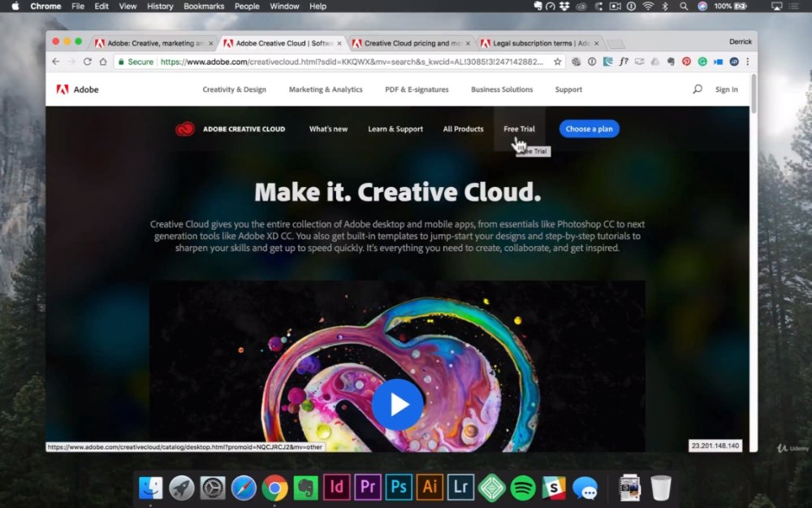This screenshot has height=508, width=812.
Task: Open Premiere Pro from the Dock
Action: [x=368, y=487]
